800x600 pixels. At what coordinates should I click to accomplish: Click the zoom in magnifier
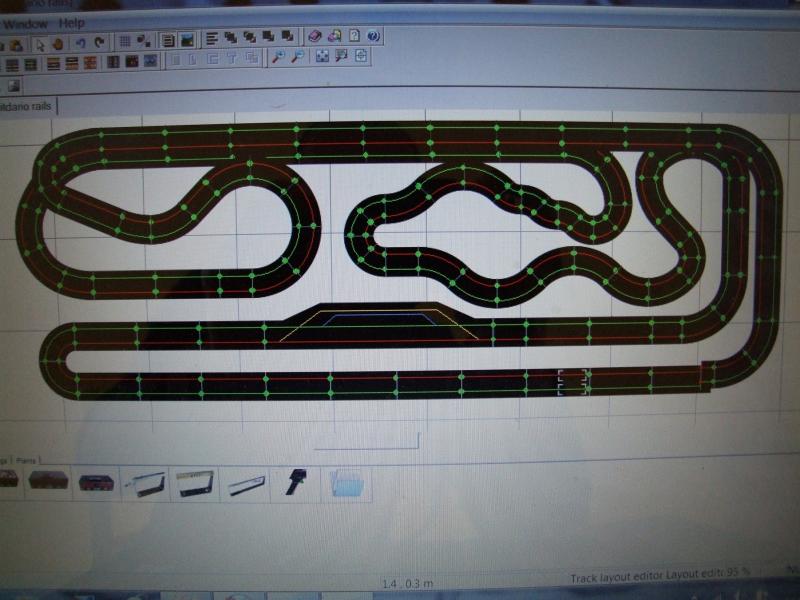pos(279,57)
